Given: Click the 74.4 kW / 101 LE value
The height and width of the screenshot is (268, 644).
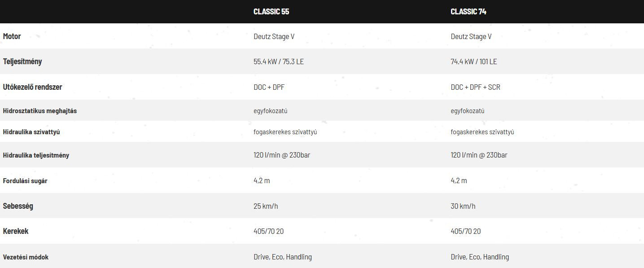Looking at the screenshot, I should click(474, 62).
